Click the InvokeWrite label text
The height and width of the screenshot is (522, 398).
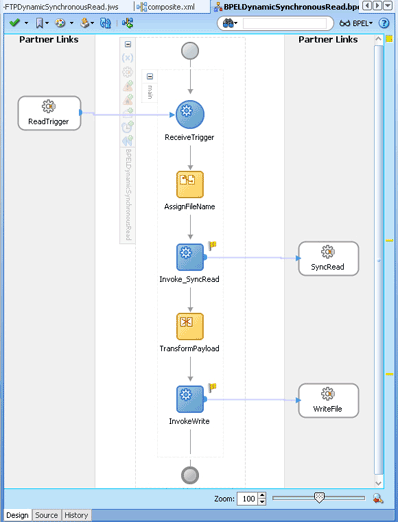pos(189,421)
